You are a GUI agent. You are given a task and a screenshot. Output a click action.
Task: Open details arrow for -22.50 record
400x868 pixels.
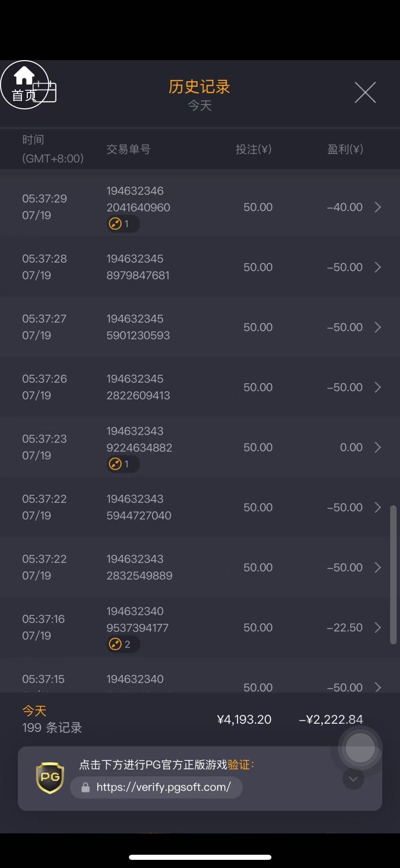tap(378, 628)
